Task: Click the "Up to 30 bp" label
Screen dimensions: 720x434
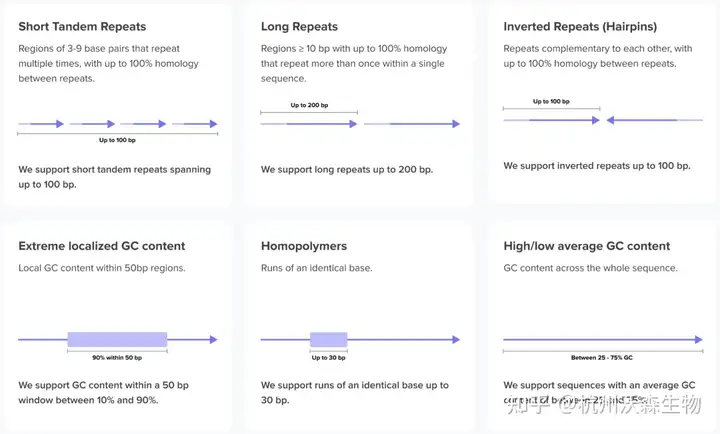Action: tap(328, 358)
